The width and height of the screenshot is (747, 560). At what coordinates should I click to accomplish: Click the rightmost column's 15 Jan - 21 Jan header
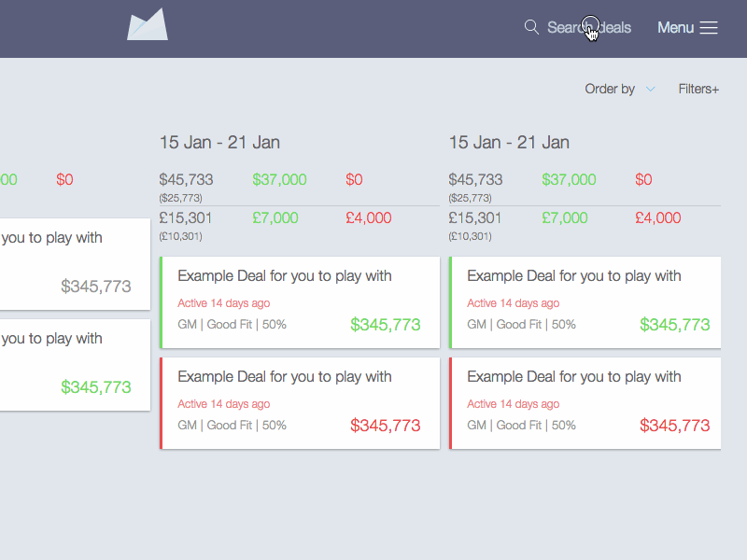click(509, 143)
